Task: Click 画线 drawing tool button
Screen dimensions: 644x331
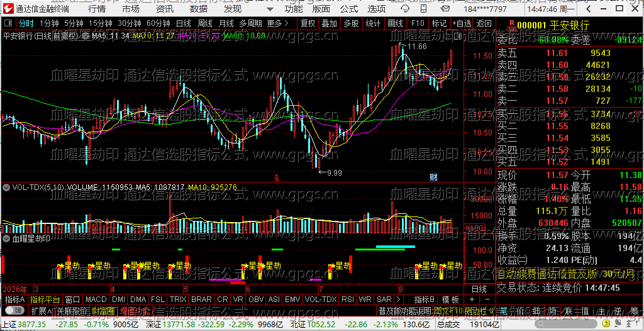Action: [x=396, y=23]
